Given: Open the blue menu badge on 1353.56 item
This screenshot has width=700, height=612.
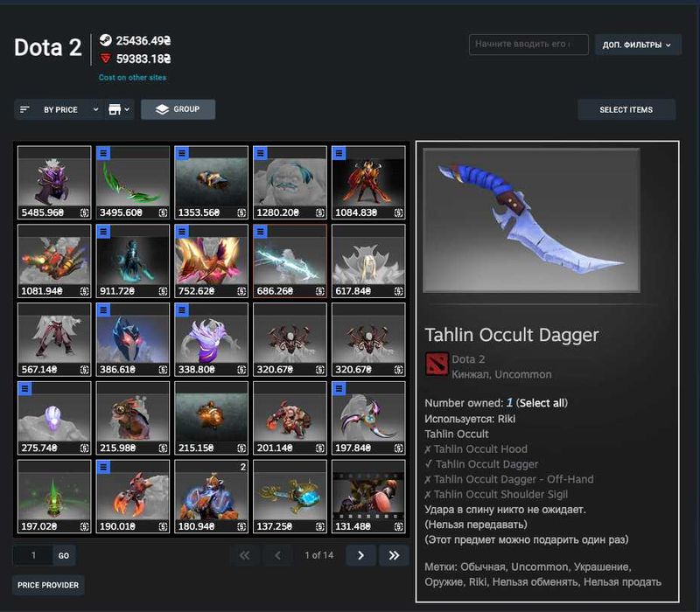Looking at the screenshot, I should click(x=182, y=153).
